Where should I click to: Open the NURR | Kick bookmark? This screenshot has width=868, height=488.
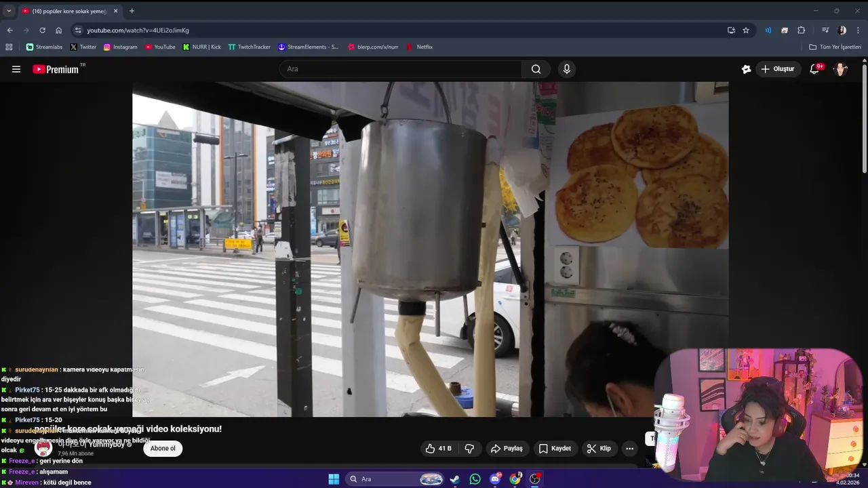click(202, 47)
